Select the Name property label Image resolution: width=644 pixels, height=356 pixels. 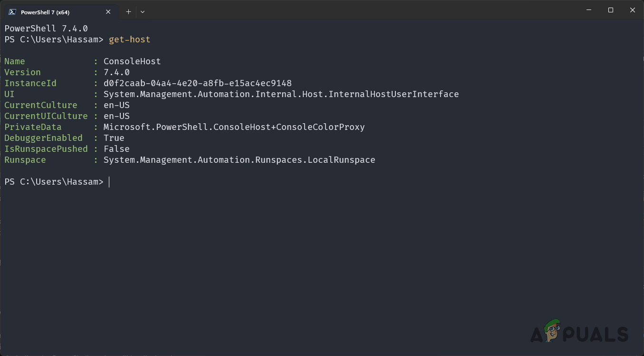coord(14,61)
